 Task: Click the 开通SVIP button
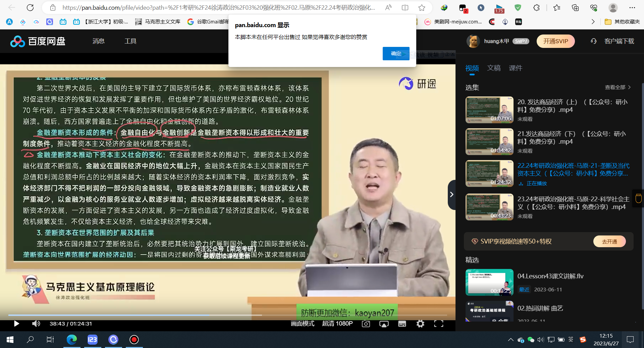click(555, 41)
